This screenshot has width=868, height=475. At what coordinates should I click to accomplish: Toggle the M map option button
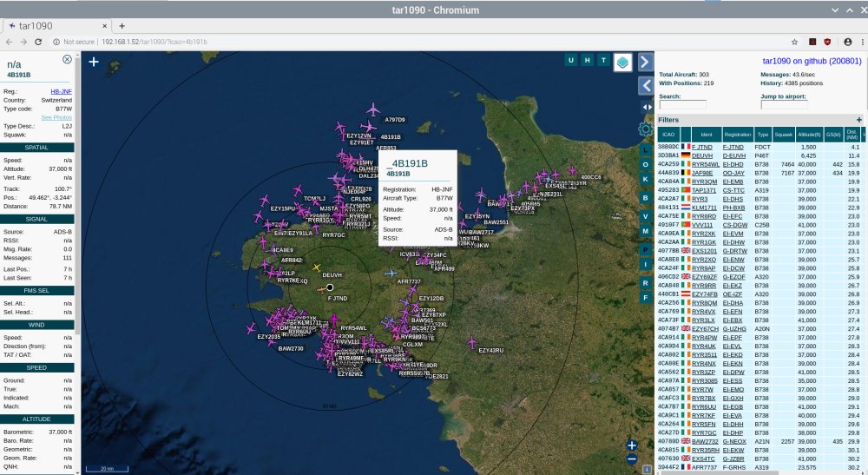(646, 231)
